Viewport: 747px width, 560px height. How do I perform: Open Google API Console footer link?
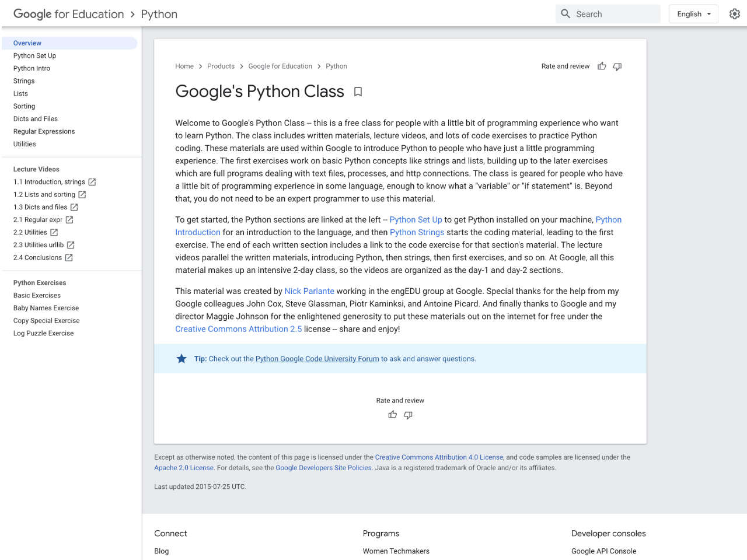[x=604, y=551]
